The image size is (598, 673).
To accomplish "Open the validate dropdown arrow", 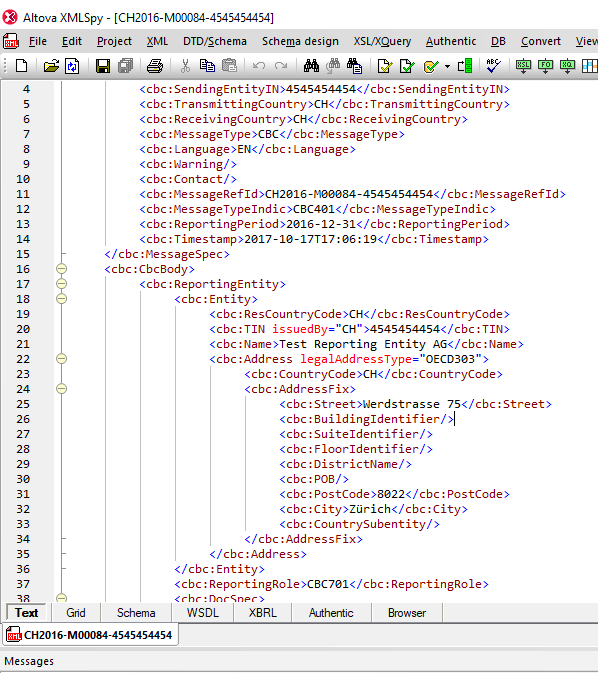I will click(x=447, y=67).
